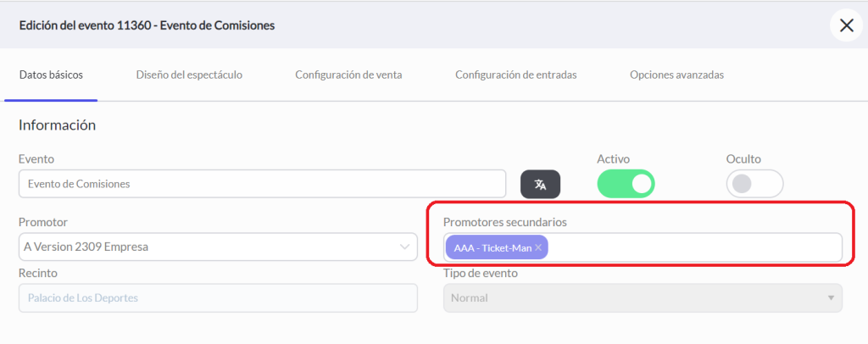
Task: Open the Configuración de venta tab
Action: 348,75
